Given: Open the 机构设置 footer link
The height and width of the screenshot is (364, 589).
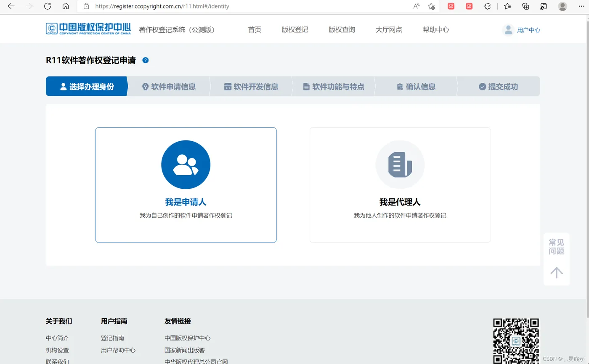Looking at the screenshot, I should click(x=57, y=350).
